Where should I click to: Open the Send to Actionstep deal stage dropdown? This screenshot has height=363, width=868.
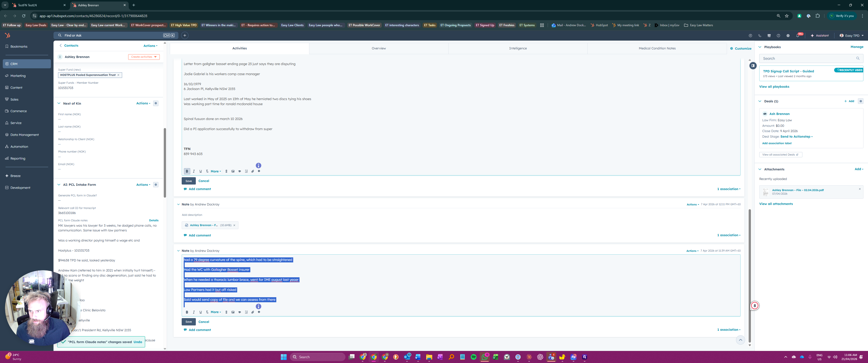point(796,136)
